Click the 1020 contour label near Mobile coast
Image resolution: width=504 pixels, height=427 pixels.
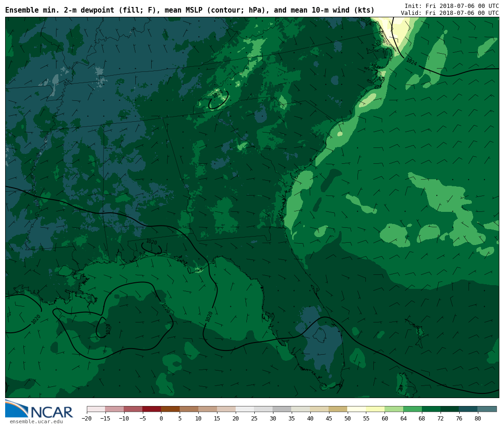coord(152,242)
